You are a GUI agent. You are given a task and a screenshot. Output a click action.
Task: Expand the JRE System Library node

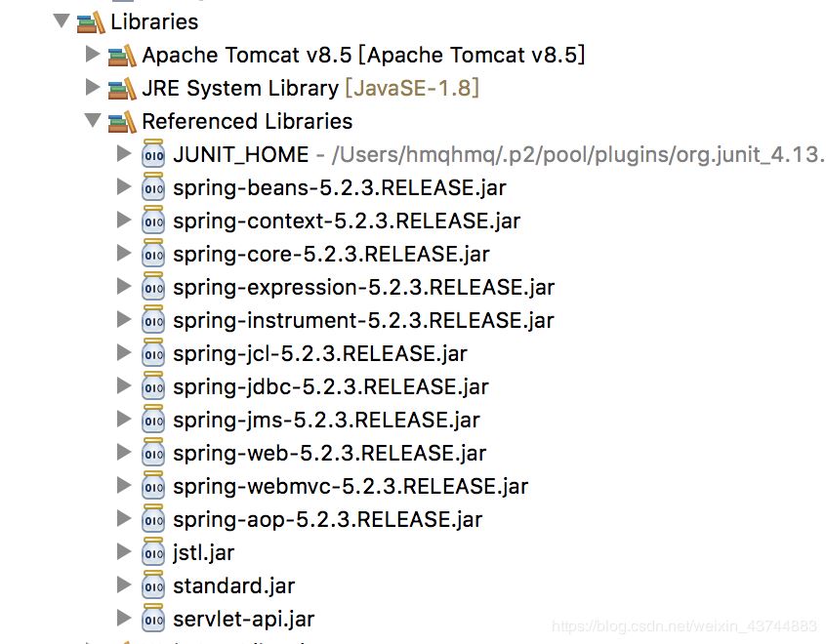coord(93,87)
